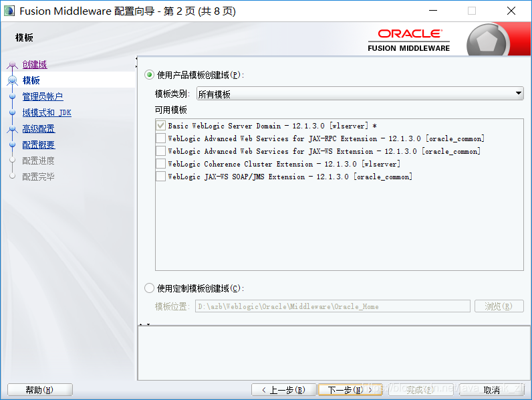Go to 配置概要 step link

(39, 144)
